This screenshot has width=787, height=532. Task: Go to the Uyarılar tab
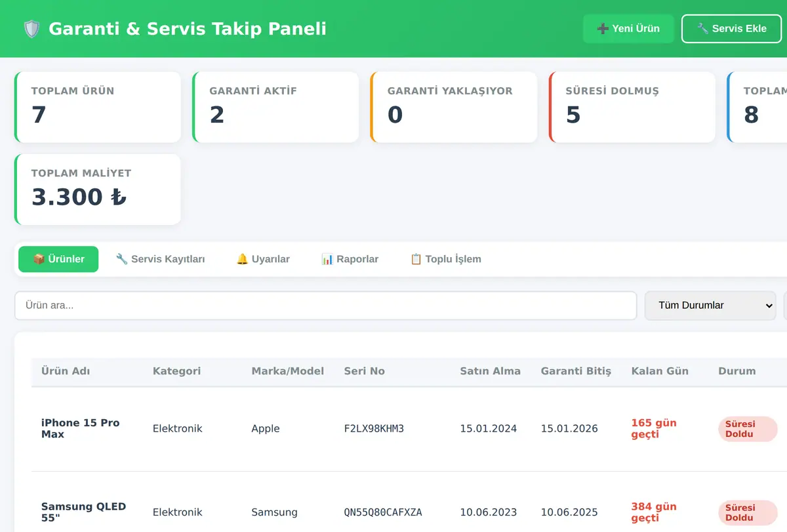[x=263, y=259]
